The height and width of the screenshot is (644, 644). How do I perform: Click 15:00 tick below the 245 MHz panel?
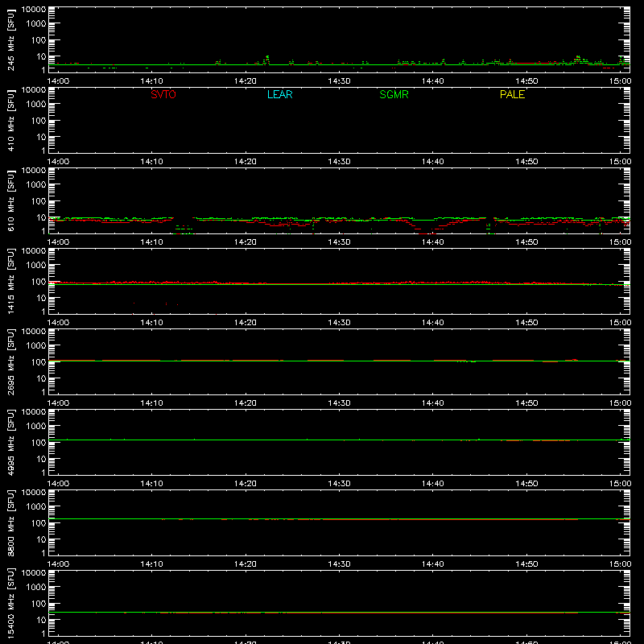620,81
